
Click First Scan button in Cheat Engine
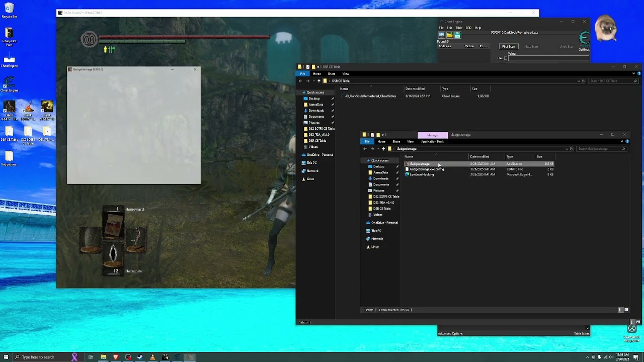click(509, 46)
